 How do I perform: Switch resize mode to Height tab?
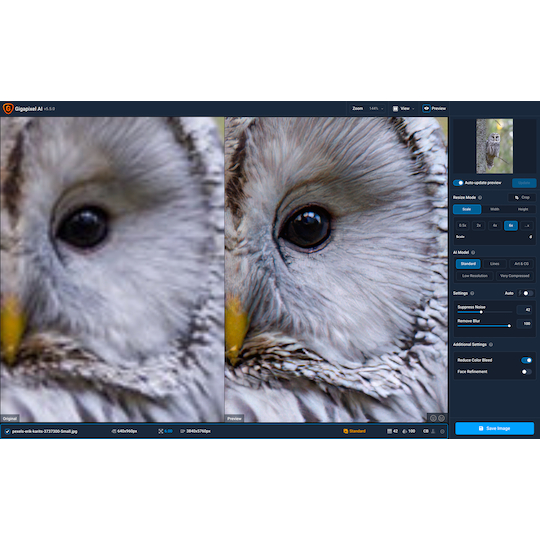523,209
